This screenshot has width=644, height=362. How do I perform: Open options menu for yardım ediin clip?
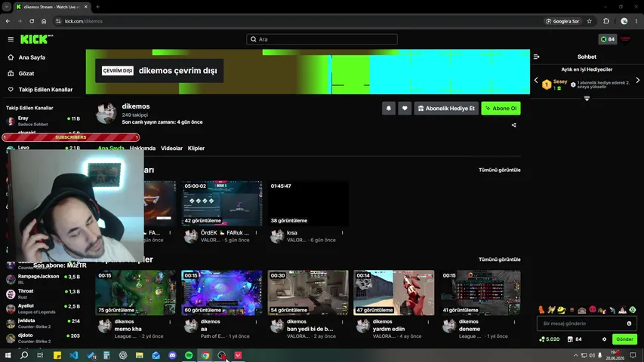(x=428, y=322)
